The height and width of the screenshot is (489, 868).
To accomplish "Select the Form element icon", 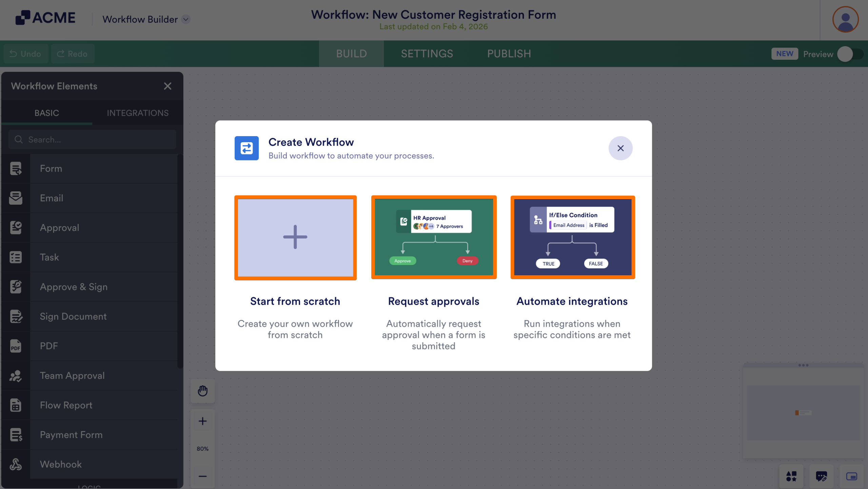I will [15, 168].
